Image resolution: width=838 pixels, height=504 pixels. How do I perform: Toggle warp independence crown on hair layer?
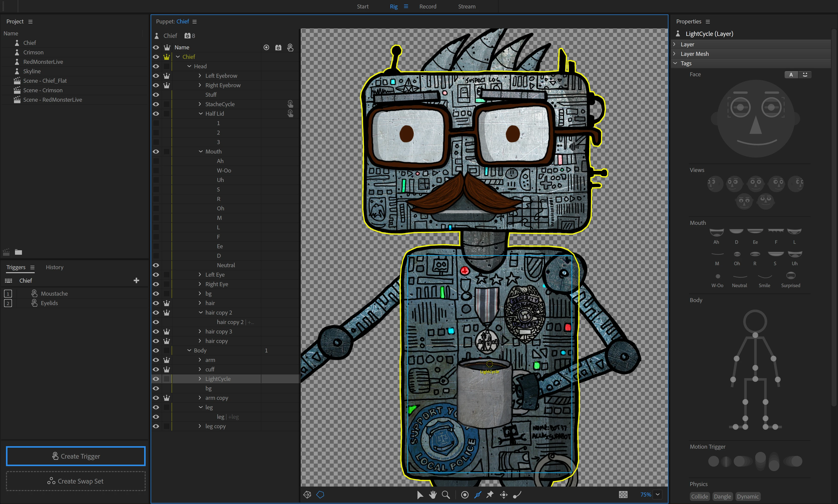167,303
